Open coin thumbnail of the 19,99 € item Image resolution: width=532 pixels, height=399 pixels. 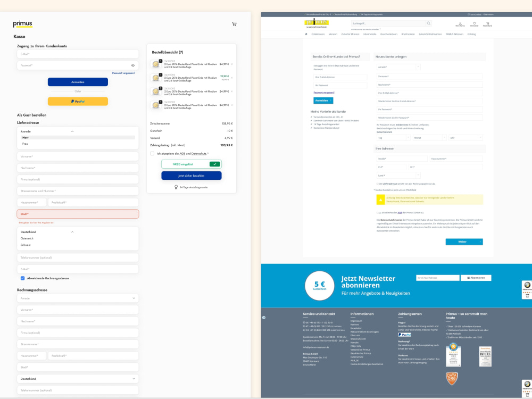[156, 78]
